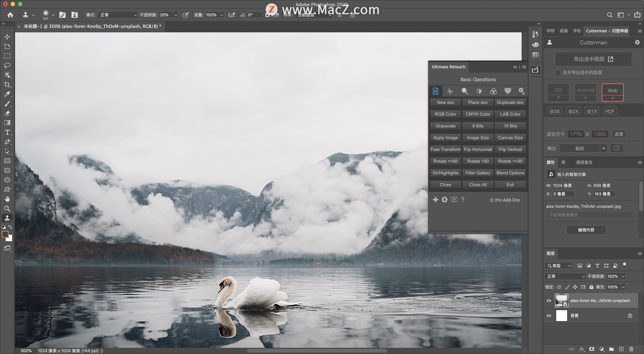Select the Web platform in Cutterman
The image size is (644, 354).
612,92
